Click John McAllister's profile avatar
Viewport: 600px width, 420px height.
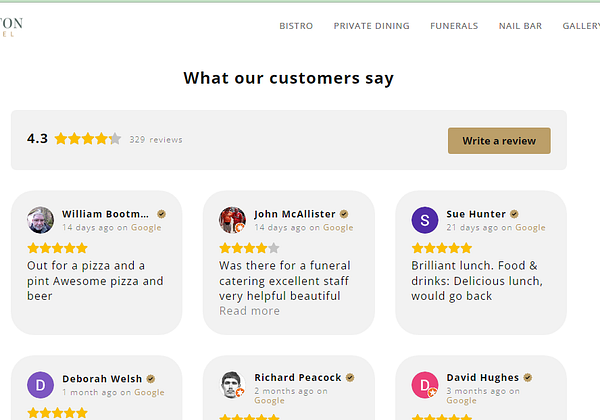pyautogui.click(x=232, y=220)
